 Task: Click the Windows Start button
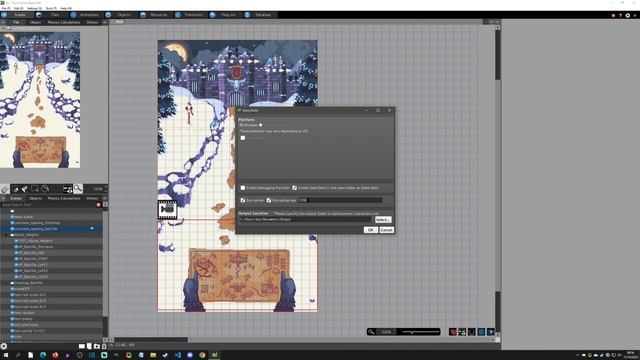[x=6, y=355]
